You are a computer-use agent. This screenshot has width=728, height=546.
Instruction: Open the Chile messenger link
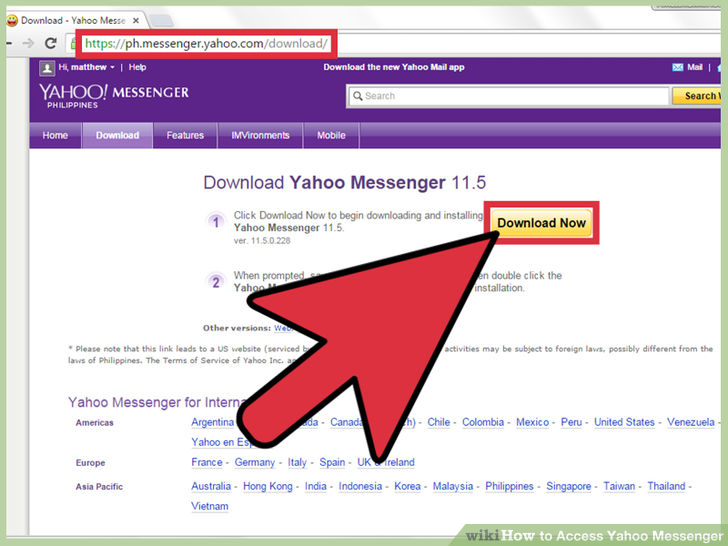(439, 422)
